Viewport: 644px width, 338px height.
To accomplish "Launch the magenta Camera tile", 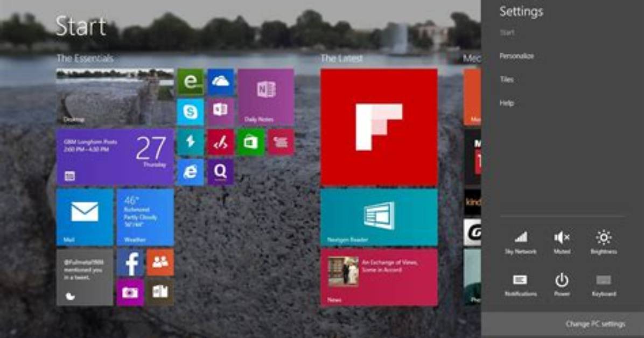I will click(x=130, y=292).
